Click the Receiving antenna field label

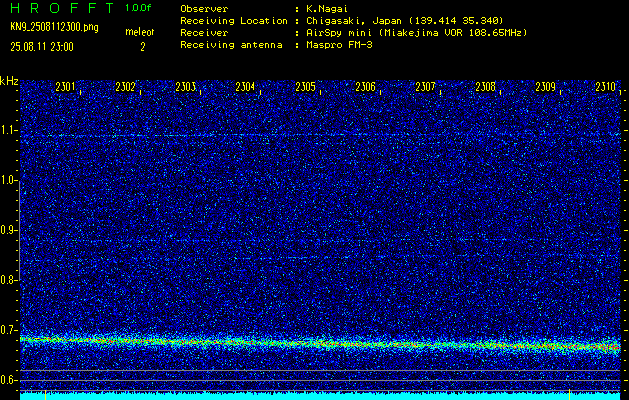(231, 45)
